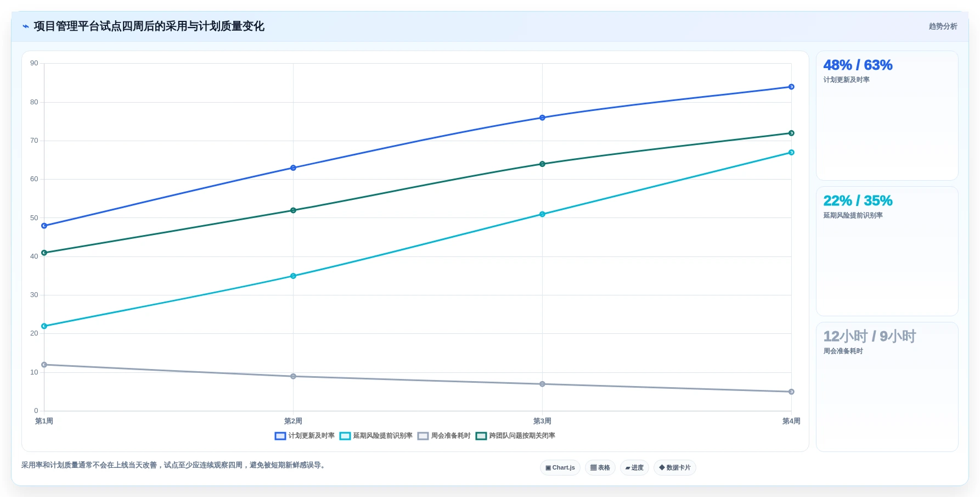Click the gray 周会准备耗时 legend color box

[x=423, y=436]
